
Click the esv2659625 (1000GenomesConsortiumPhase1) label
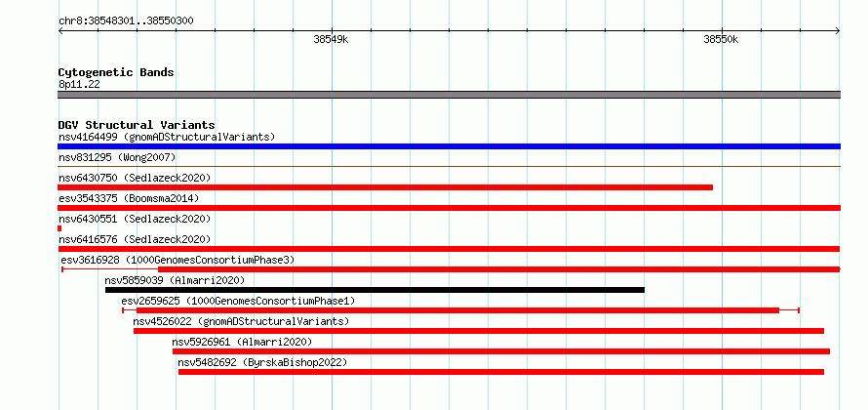[x=238, y=301]
